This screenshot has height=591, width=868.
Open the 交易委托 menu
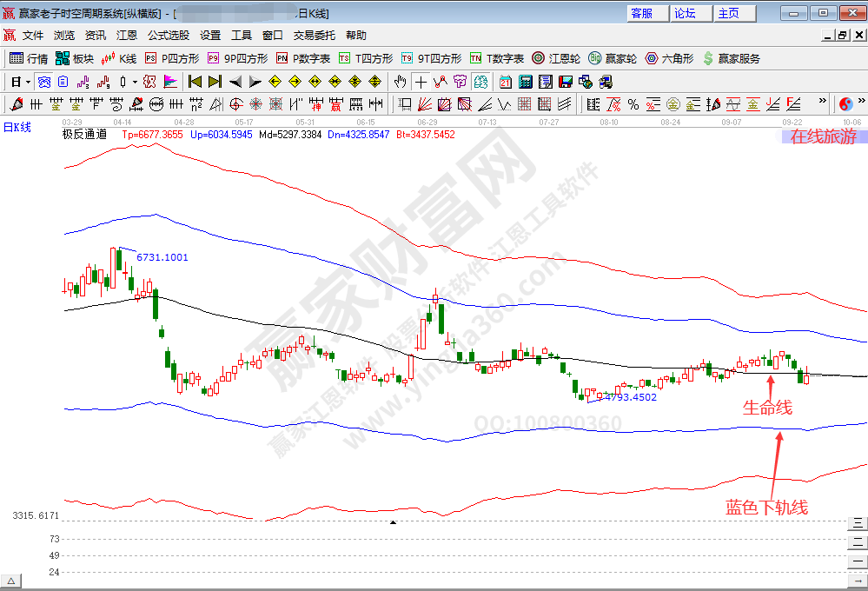click(314, 36)
